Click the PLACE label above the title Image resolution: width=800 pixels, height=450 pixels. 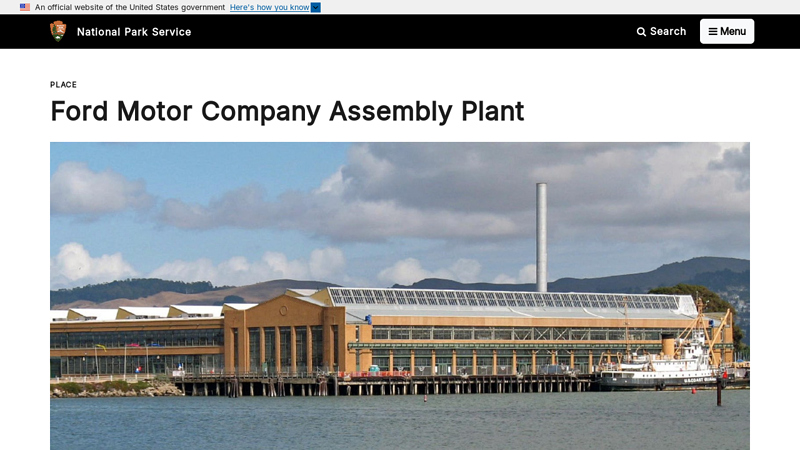(x=63, y=85)
